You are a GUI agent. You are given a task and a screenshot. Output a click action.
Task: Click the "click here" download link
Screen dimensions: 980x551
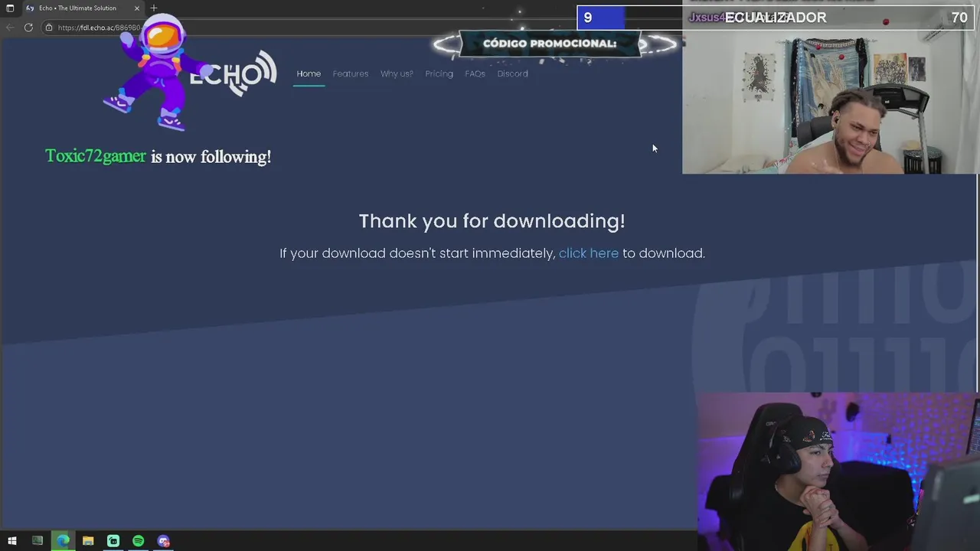point(589,253)
